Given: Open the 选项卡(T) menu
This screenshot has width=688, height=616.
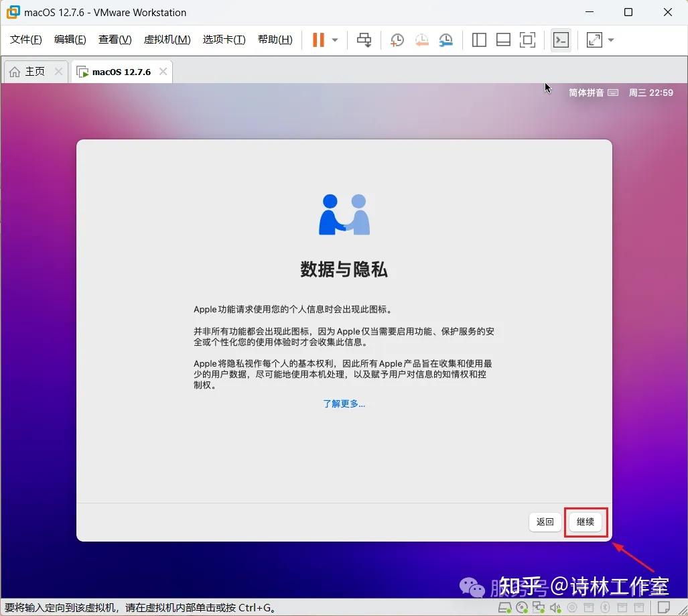Looking at the screenshot, I should click(x=224, y=40).
